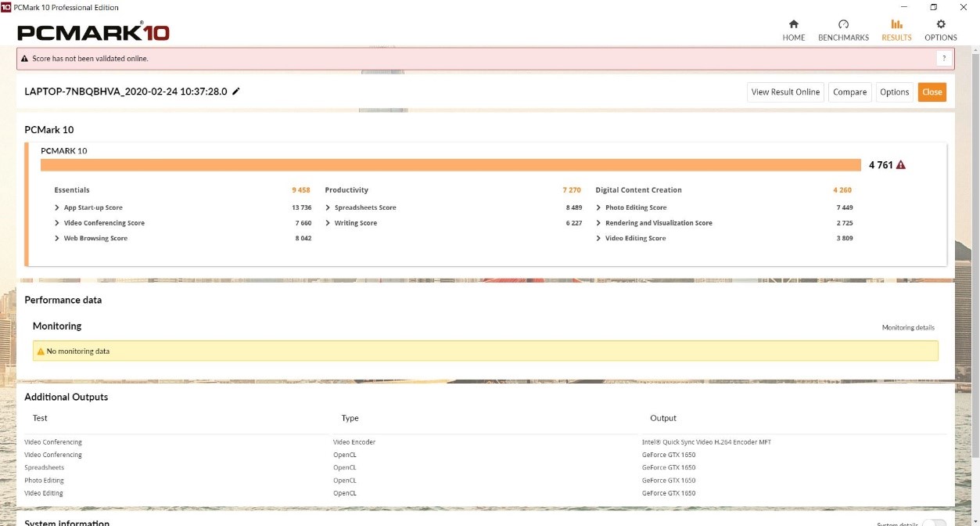The image size is (980, 526).
Task: Click the Essentials score 9 458
Action: pos(301,190)
